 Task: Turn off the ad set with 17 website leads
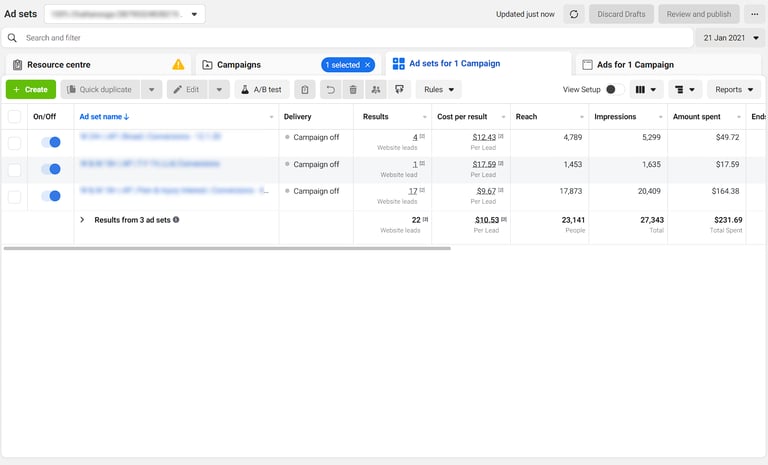tap(51, 196)
